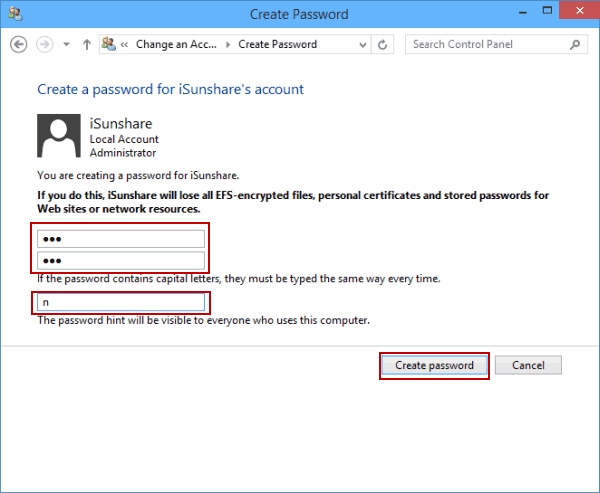Open the recent locations dropdown arrow

coord(66,45)
